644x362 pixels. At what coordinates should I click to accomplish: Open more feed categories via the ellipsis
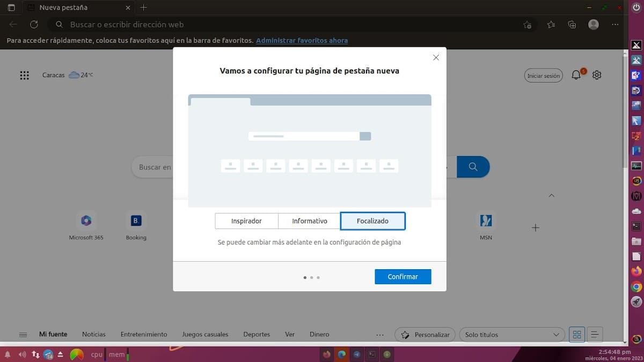click(380, 334)
